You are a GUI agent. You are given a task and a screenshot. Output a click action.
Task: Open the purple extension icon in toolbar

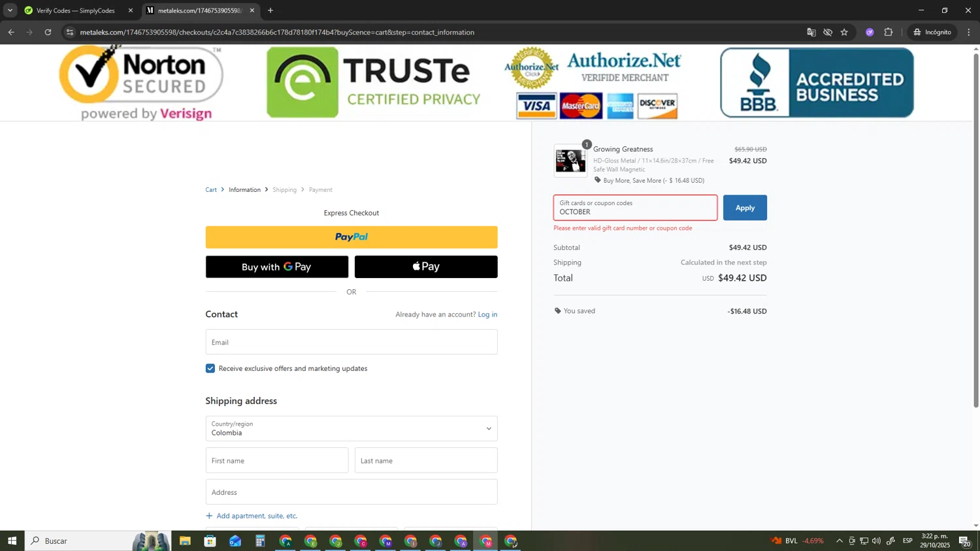click(870, 32)
